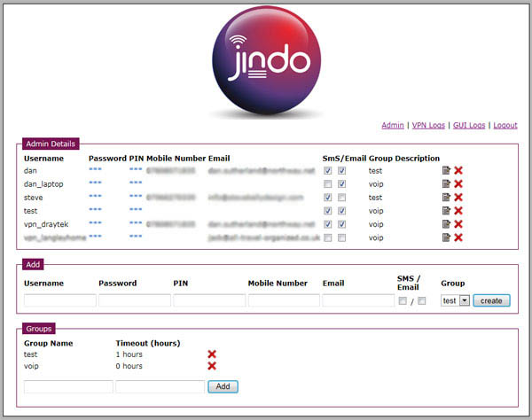The width and height of the screenshot is (532, 420).
Task: Select the username vpn_draytek
Action: pos(46,224)
